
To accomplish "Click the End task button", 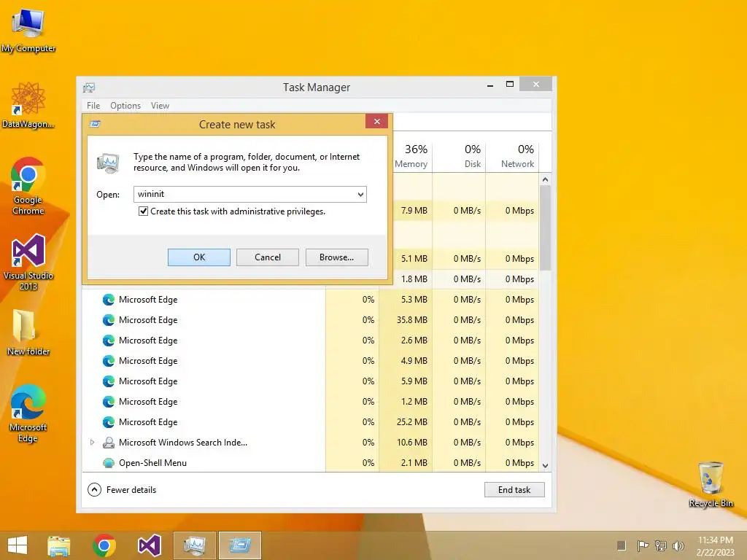I will [514, 489].
